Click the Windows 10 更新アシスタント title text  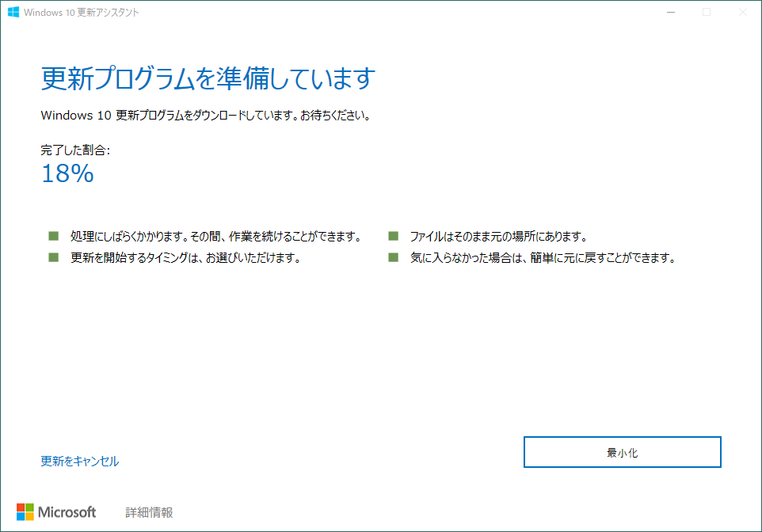pyautogui.click(x=82, y=12)
